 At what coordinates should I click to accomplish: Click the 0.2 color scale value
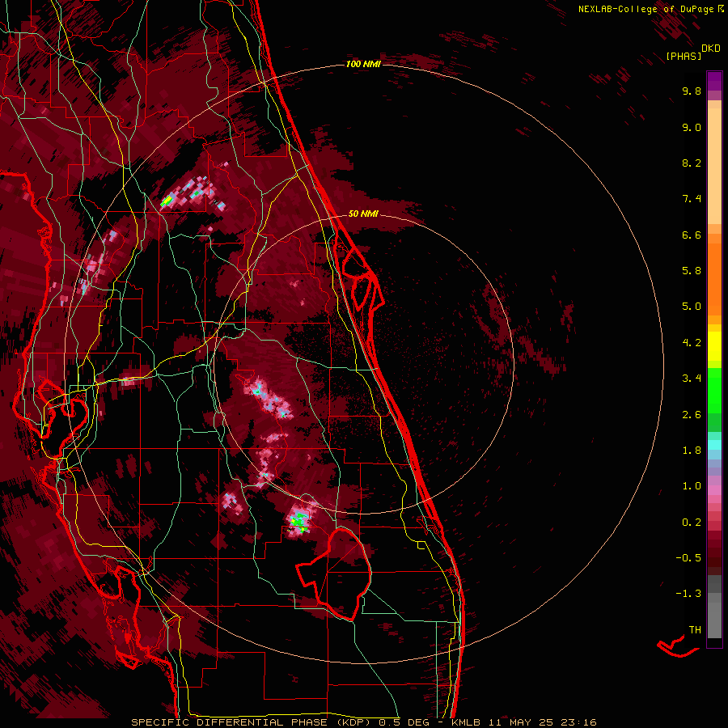coord(692,523)
